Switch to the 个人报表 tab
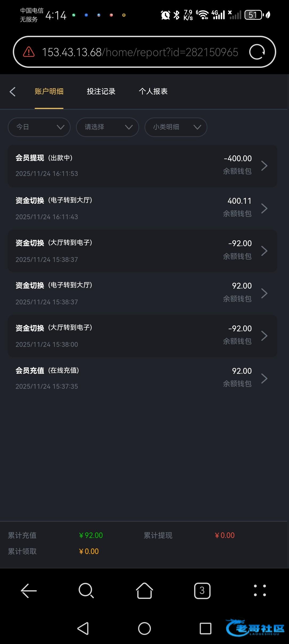Image resolution: width=289 pixels, height=644 pixels. coord(153,92)
